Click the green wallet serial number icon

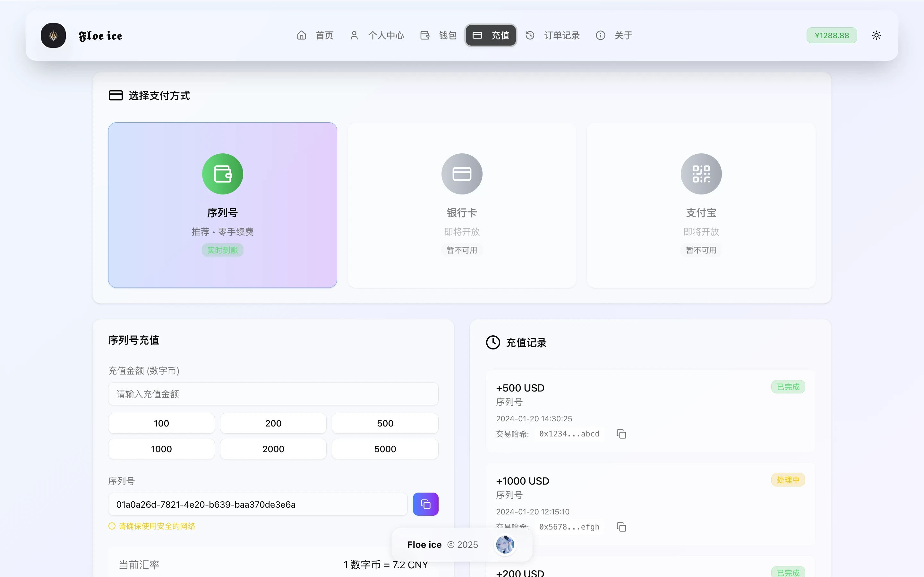coord(222,174)
